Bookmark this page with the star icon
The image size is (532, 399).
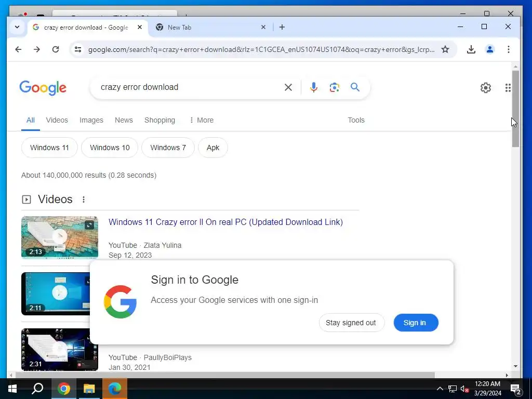(445, 49)
